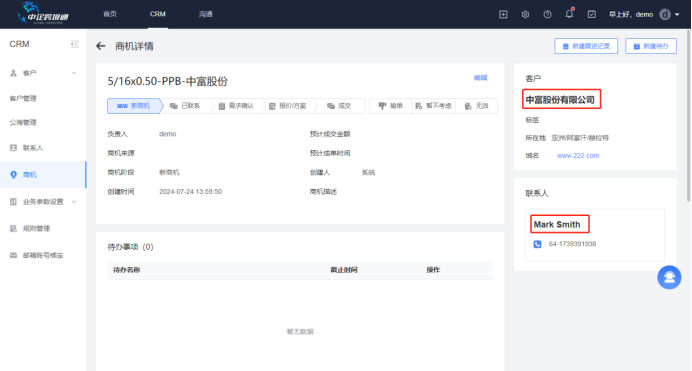Screen dimensions: 692x371
Task: Click the page vertical scrollbar
Action: (688, 115)
